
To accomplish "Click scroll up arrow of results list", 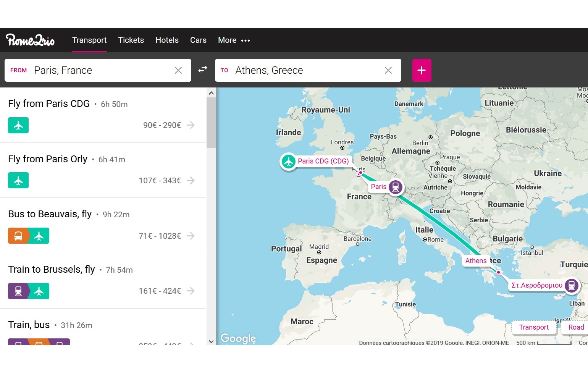I will coord(211,92).
